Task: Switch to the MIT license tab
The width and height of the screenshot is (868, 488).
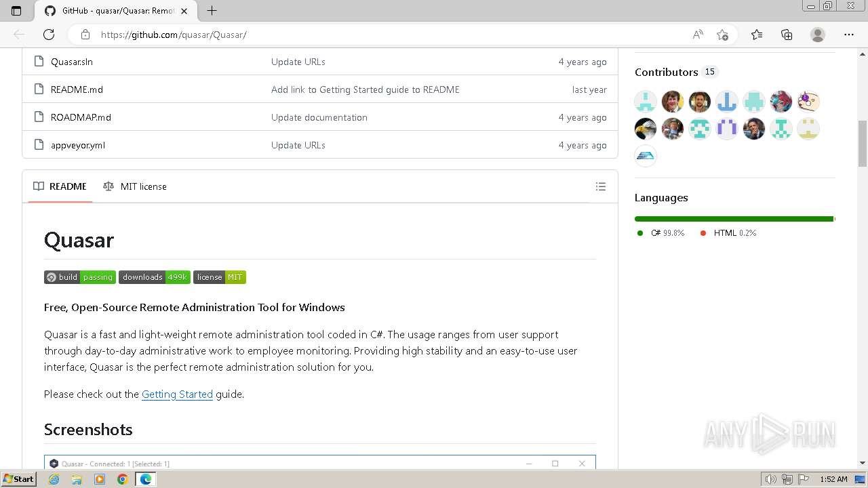Action: click(x=134, y=186)
